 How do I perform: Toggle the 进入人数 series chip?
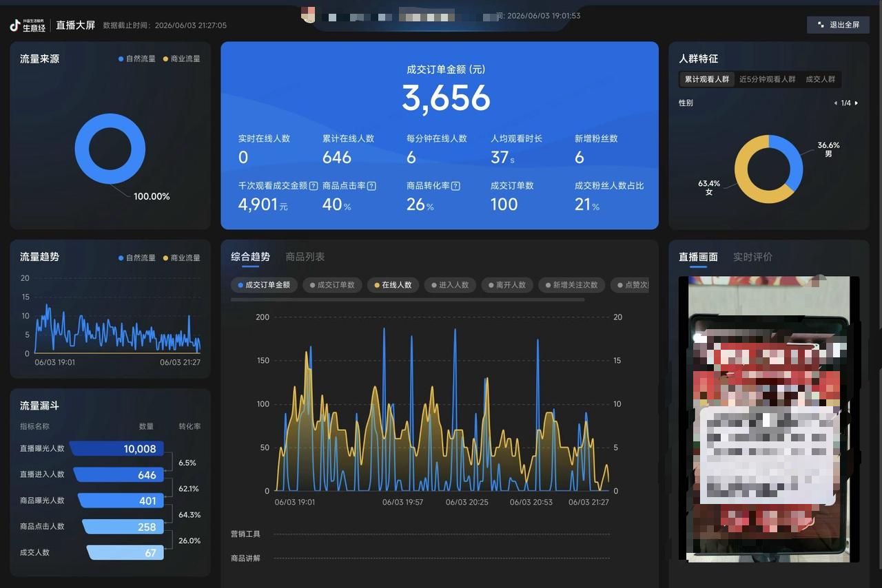click(450, 285)
